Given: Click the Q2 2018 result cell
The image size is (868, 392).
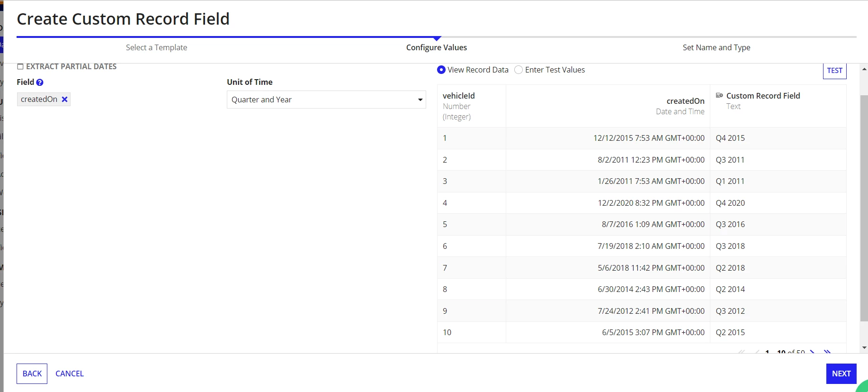Looking at the screenshot, I should [x=778, y=268].
